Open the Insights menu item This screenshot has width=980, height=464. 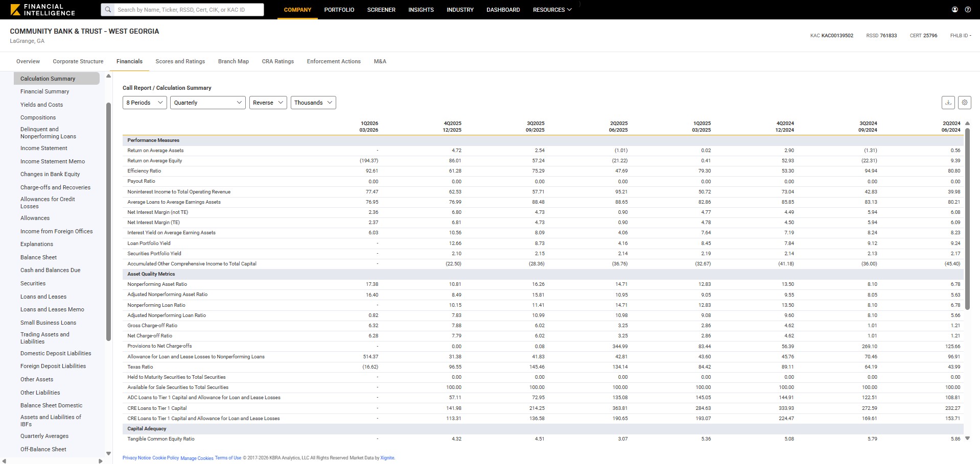[421, 10]
